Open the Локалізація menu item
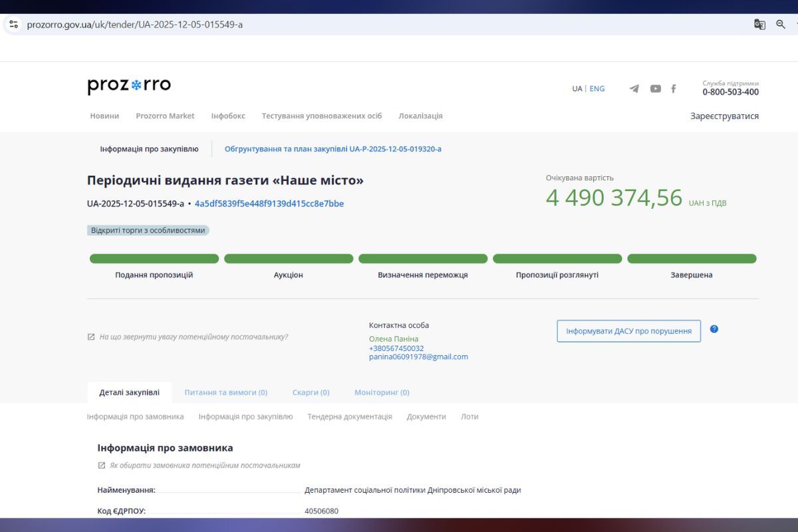 pos(420,115)
